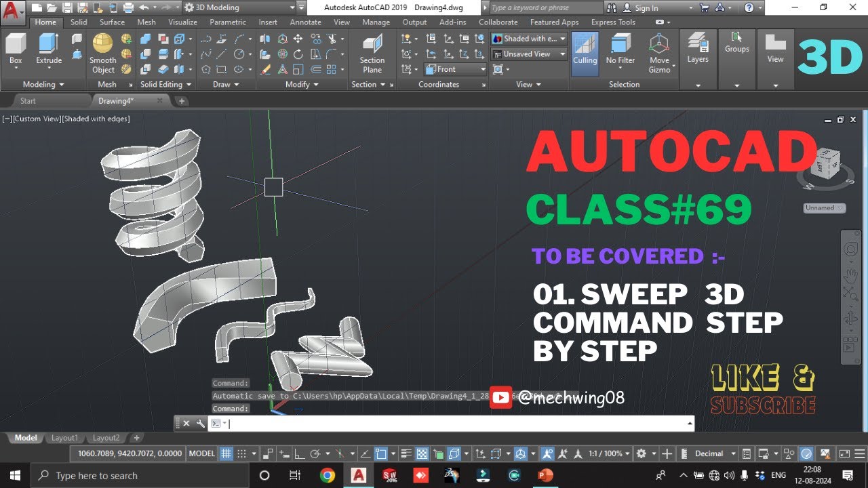The height and width of the screenshot is (488, 868).
Task: Select the Move tool in Modify panel
Action: pos(298,39)
